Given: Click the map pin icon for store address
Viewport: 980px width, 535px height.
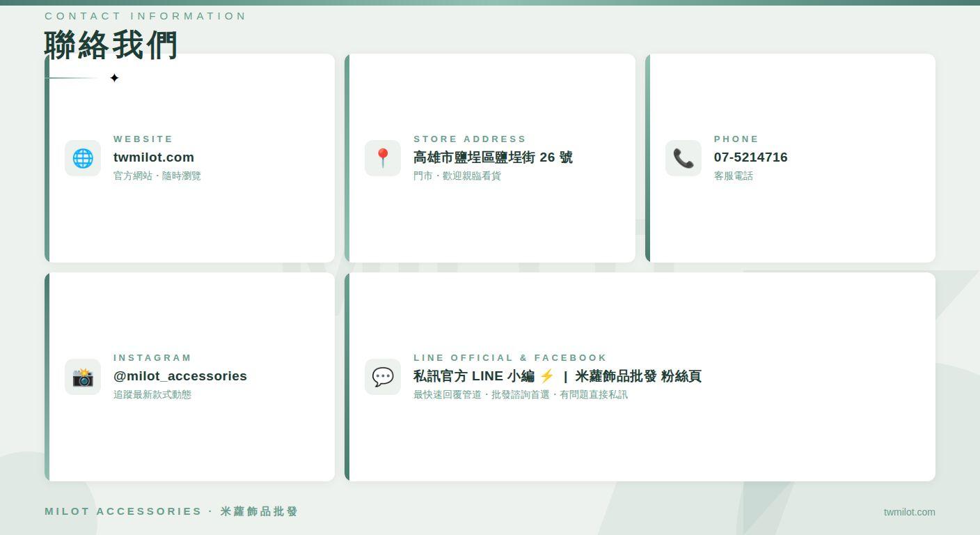Looking at the screenshot, I should click(x=383, y=158).
